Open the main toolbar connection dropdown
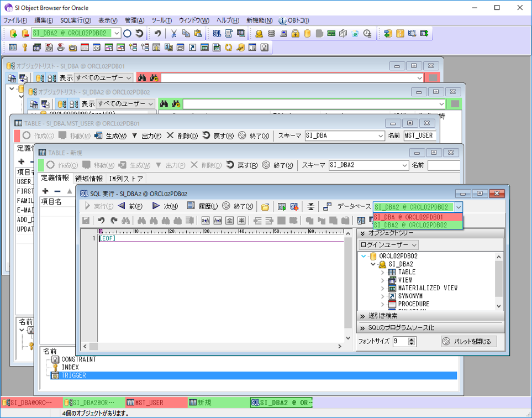 tap(116, 34)
